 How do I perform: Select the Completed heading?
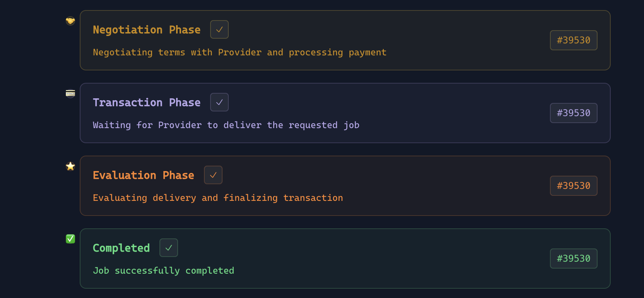(121, 248)
